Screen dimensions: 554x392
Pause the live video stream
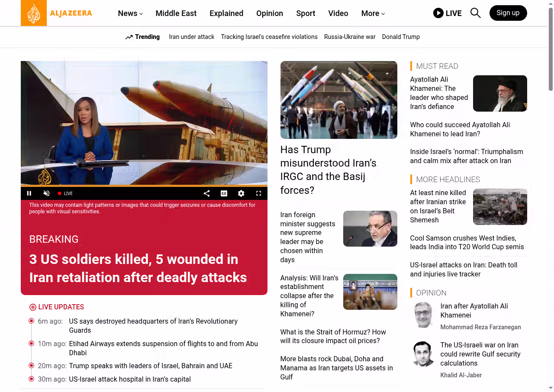tap(29, 193)
